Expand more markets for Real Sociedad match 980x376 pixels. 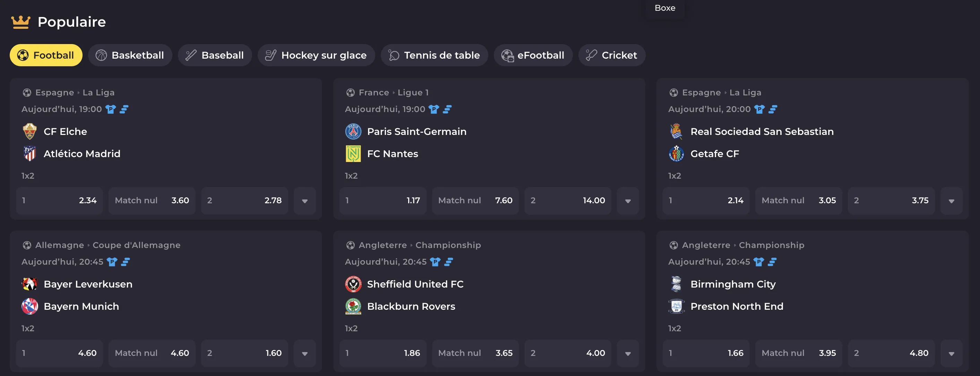coord(951,201)
